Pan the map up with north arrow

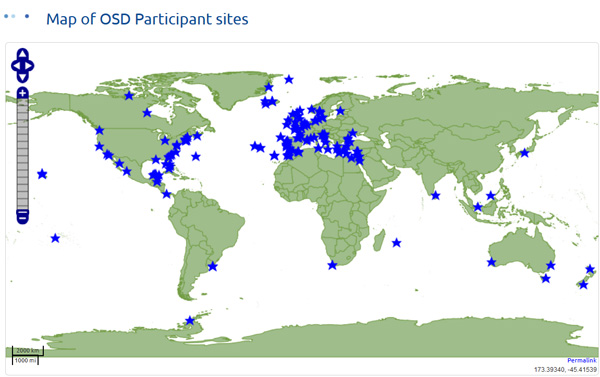click(23, 54)
